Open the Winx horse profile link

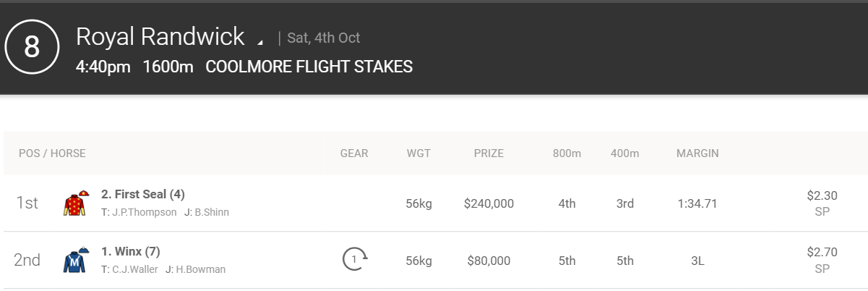point(130,251)
